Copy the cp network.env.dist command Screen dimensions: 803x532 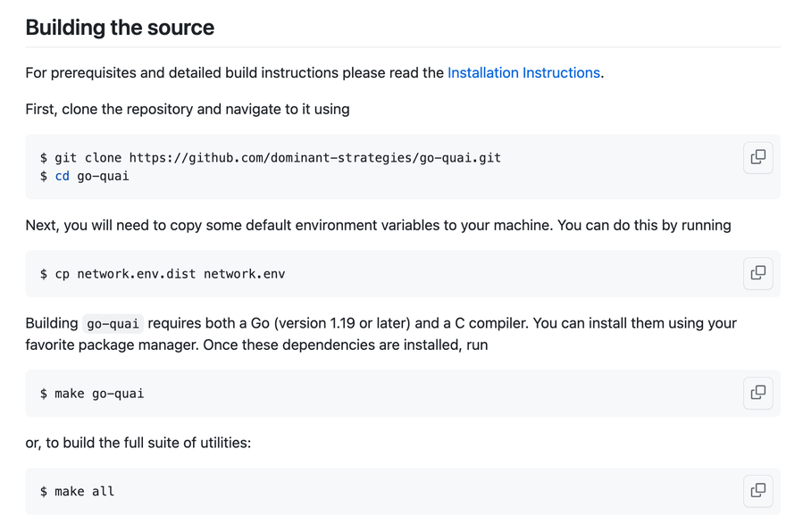tap(757, 273)
